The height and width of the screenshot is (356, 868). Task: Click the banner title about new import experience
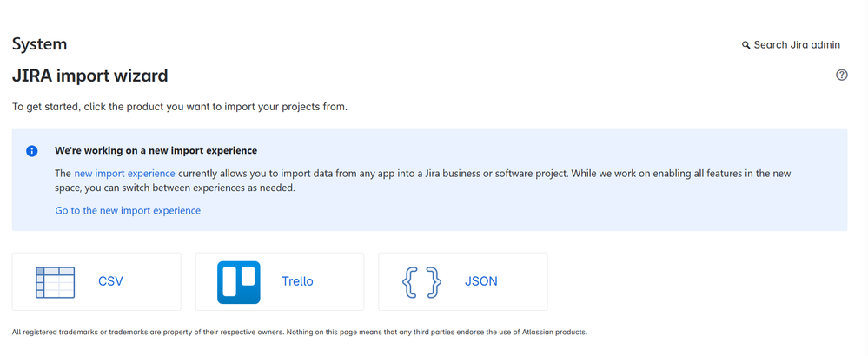pos(156,150)
